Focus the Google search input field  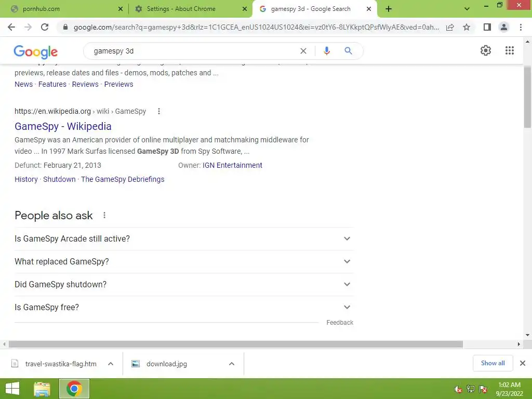click(193, 51)
